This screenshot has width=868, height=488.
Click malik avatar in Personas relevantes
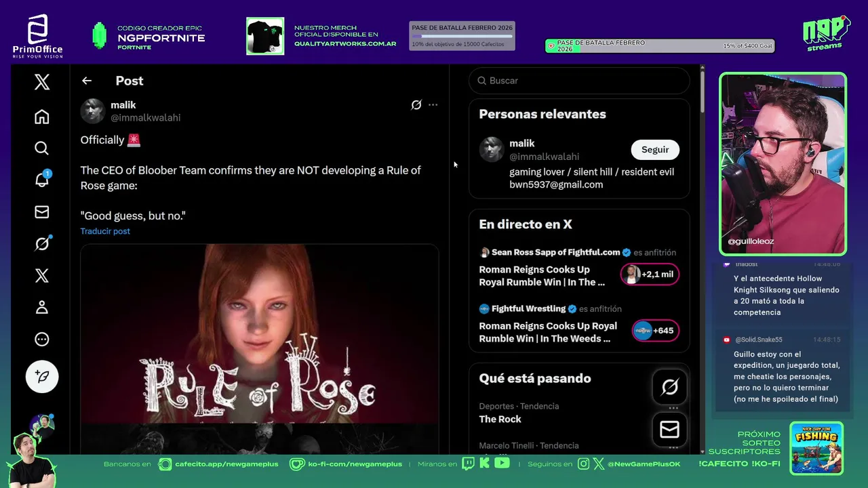pyautogui.click(x=492, y=149)
